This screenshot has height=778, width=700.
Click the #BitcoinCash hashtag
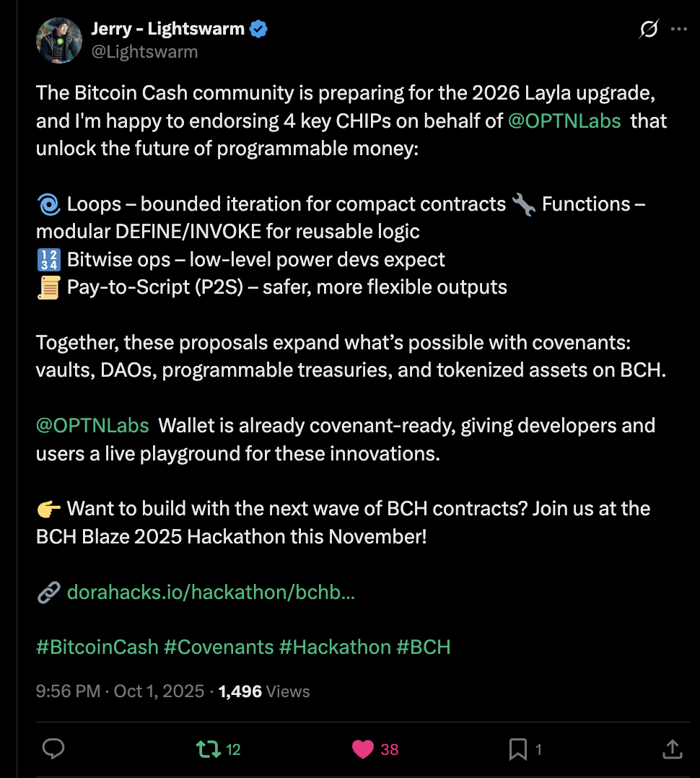(x=97, y=647)
